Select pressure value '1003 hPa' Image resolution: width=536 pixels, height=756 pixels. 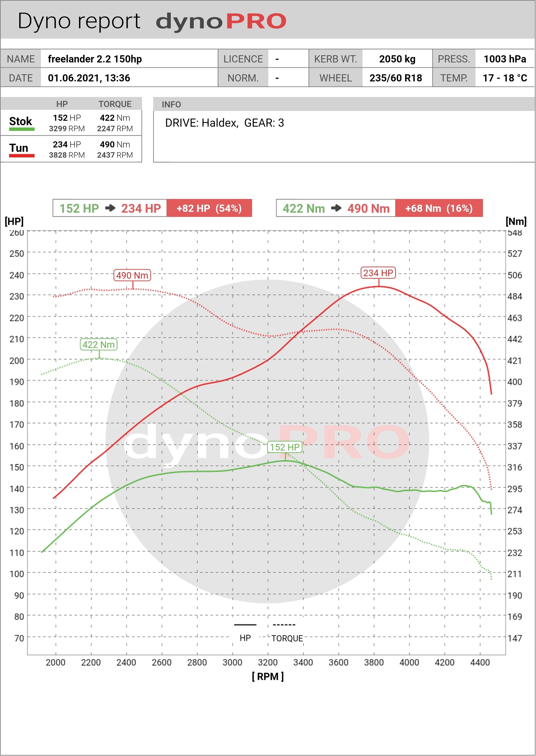(505, 59)
